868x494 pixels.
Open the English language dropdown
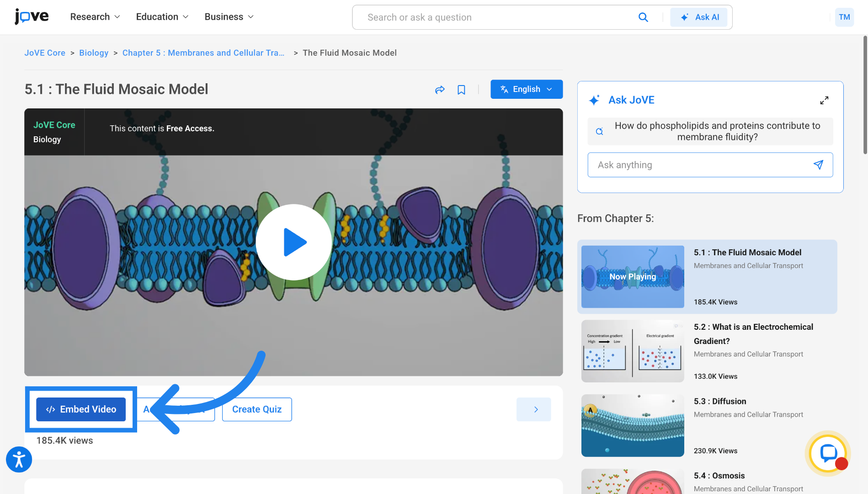(x=527, y=89)
